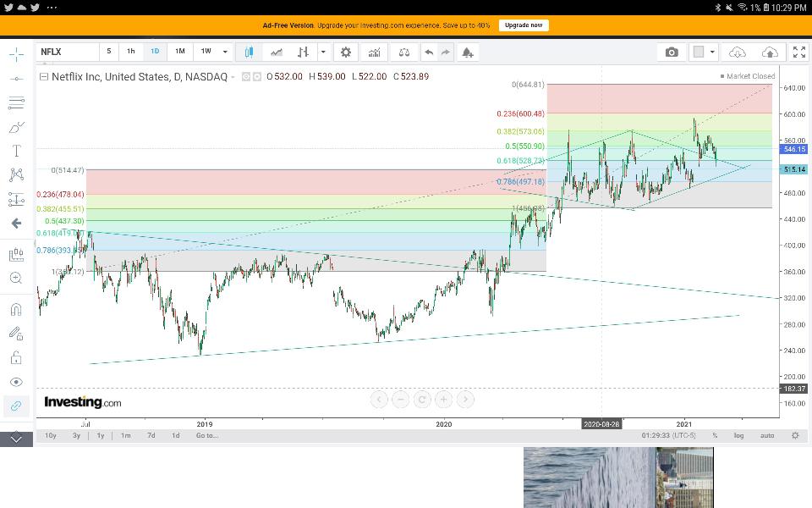The height and width of the screenshot is (508, 812).
Task: Toggle visibility of all drawings eye icon
Action: (x=16, y=382)
